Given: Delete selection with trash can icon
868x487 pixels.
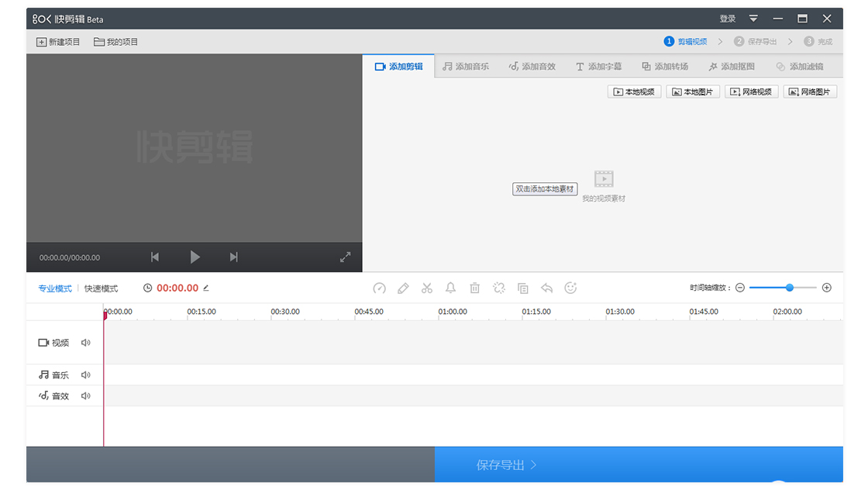Looking at the screenshot, I should click(475, 288).
